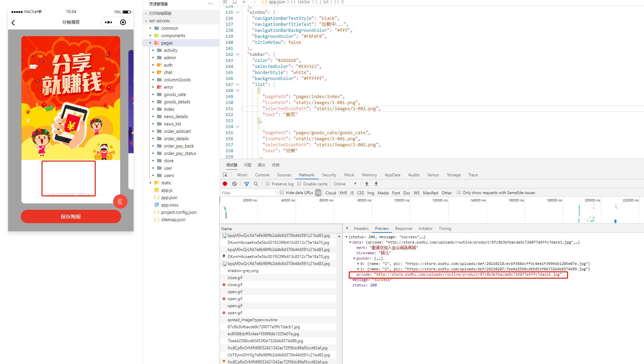Viewport: 644px width, 364px height.
Task: Select the All request type filter
Action: pos(318,193)
